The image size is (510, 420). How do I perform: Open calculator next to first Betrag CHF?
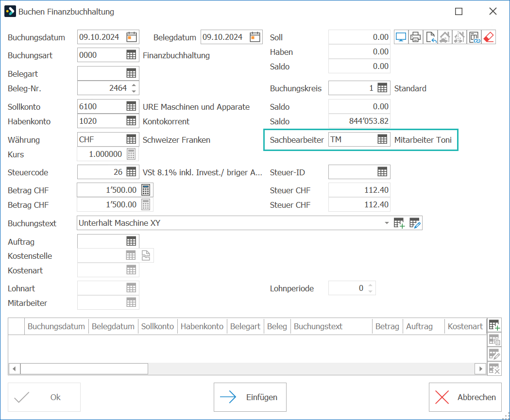tap(146, 190)
